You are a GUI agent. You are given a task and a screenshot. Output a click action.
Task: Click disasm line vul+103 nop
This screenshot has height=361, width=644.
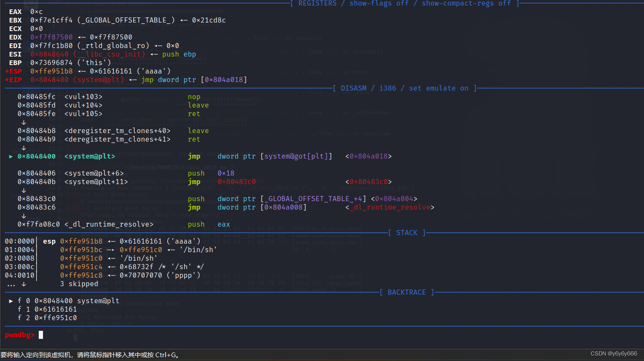(109, 97)
